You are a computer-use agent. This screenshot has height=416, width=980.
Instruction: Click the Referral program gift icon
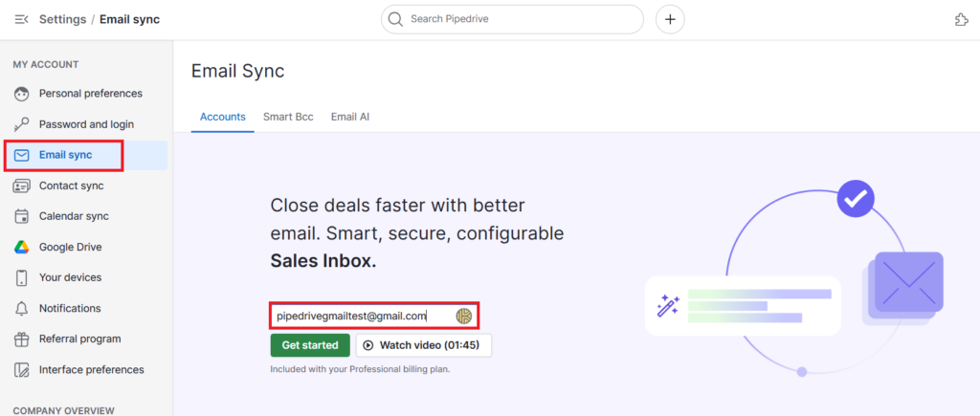(x=22, y=339)
